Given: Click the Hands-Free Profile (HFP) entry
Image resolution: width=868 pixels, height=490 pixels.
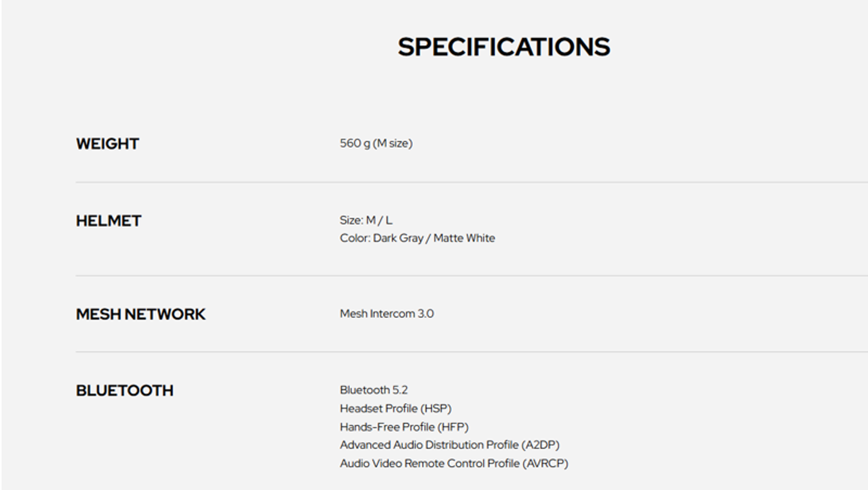Looking at the screenshot, I should 404,427.
